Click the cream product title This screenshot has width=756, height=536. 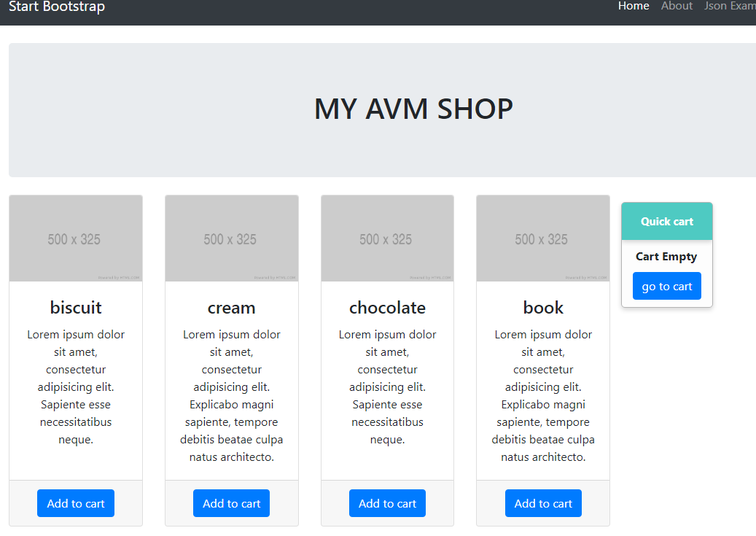231,308
